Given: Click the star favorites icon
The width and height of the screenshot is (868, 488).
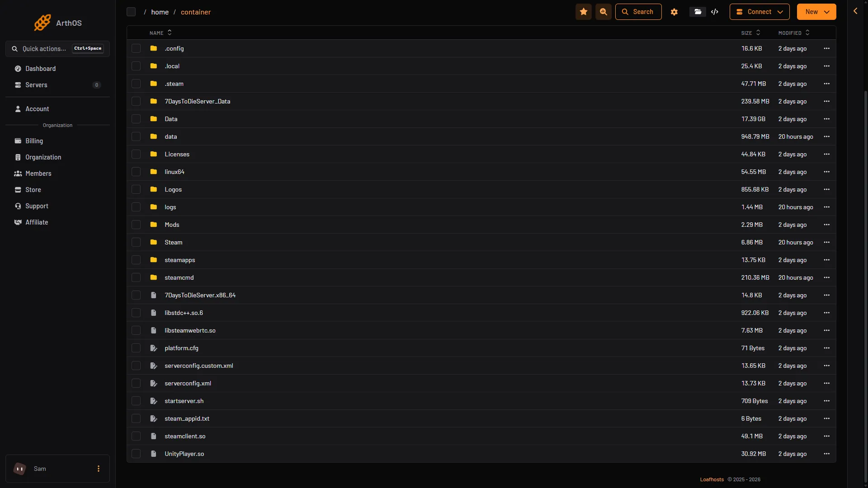Looking at the screenshot, I should (x=584, y=12).
